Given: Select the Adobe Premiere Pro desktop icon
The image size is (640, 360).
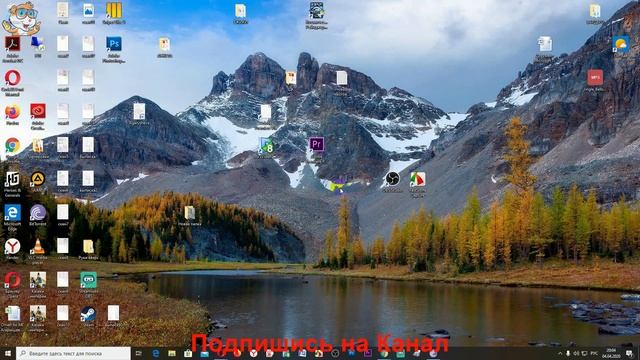Looking at the screenshot, I should coord(316,144).
